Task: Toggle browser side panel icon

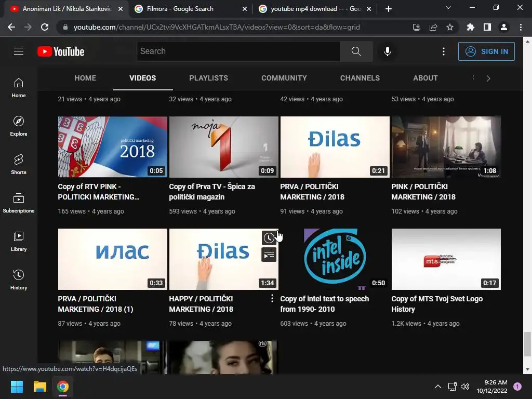Action: click(487, 27)
